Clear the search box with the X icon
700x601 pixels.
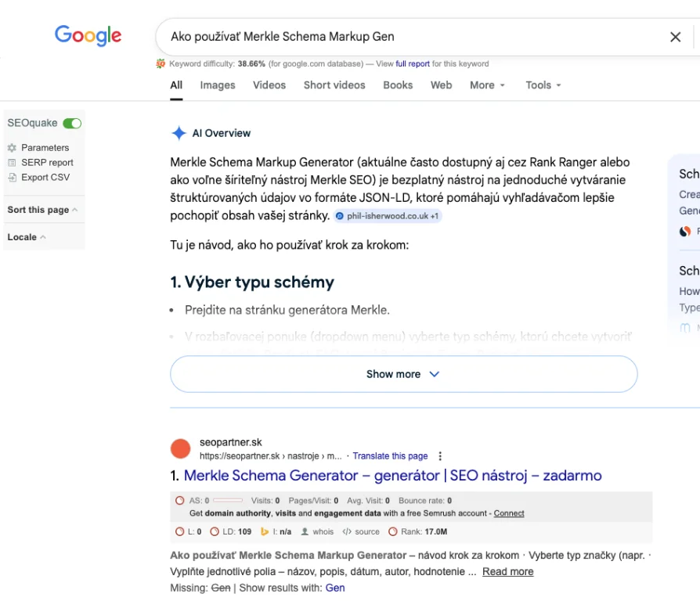(x=675, y=37)
